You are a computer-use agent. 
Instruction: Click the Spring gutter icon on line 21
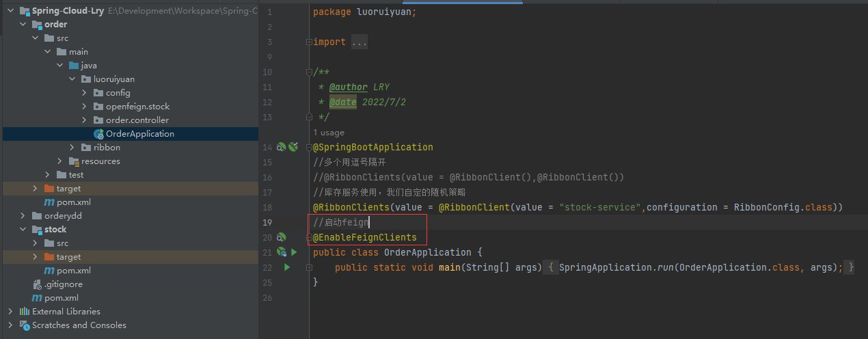282,252
